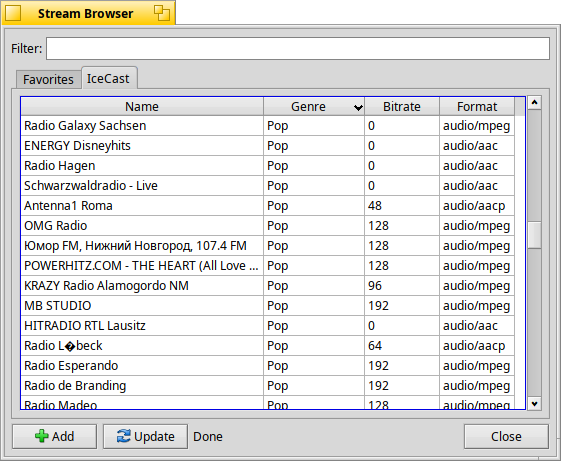
Task: Click the zoom icon in Stream Browser title tab
Action: click(x=162, y=13)
